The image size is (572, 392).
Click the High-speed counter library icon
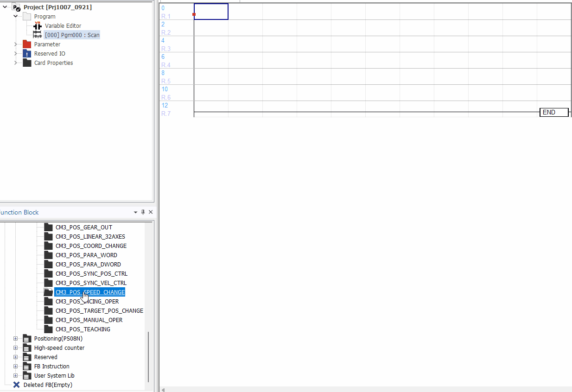click(x=27, y=348)
